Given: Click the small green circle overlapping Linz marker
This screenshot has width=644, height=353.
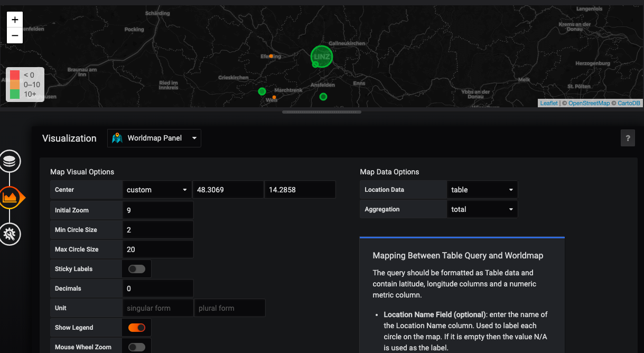Looking at the screenshot, I should click(x=315, y=64).
